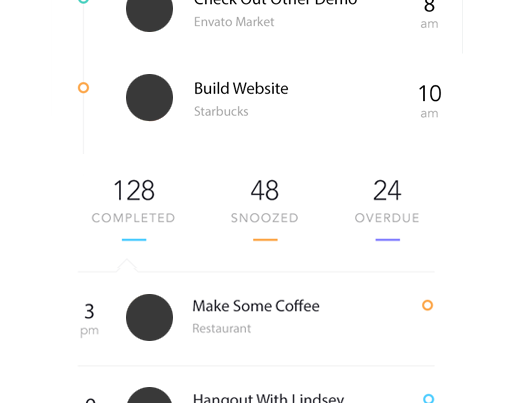The image size is (515, 403).
Task: Click the Starbucks location label
Action: tap(221, 111)
